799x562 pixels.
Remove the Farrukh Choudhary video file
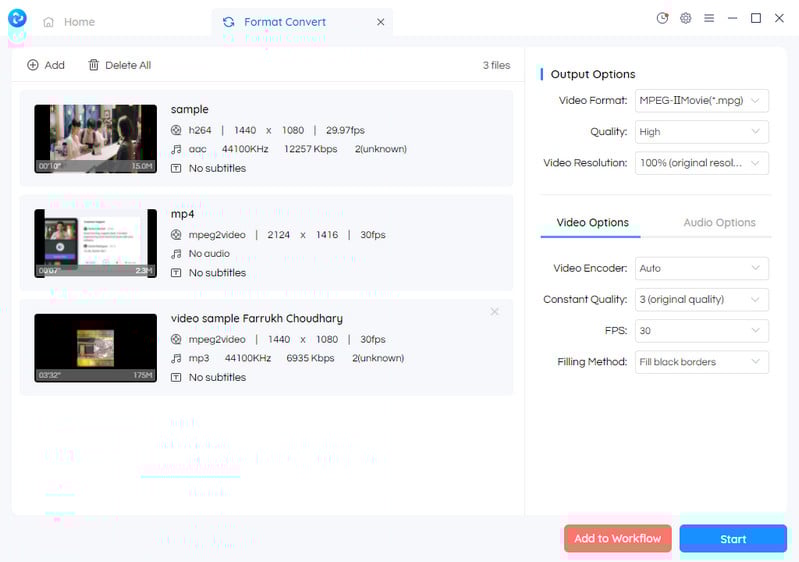(494, 311)
